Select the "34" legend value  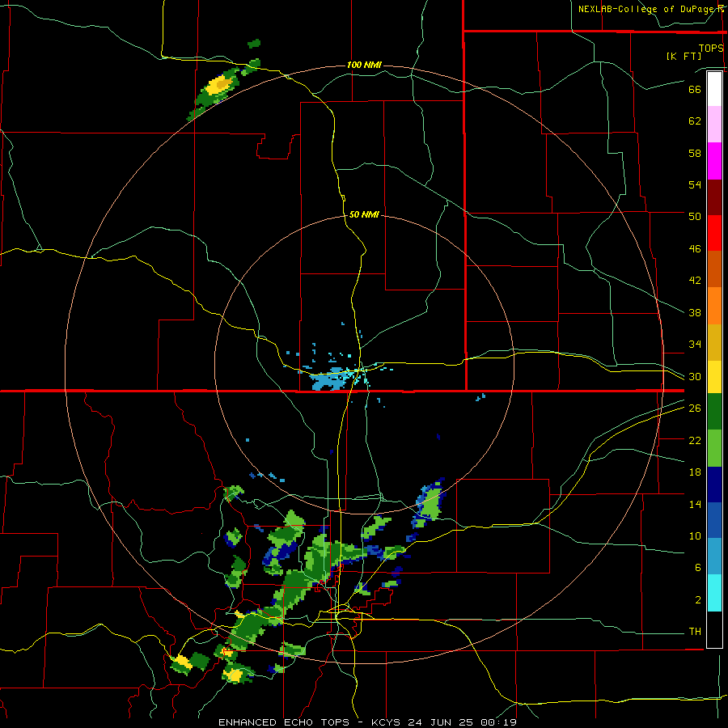click(695, 345)
